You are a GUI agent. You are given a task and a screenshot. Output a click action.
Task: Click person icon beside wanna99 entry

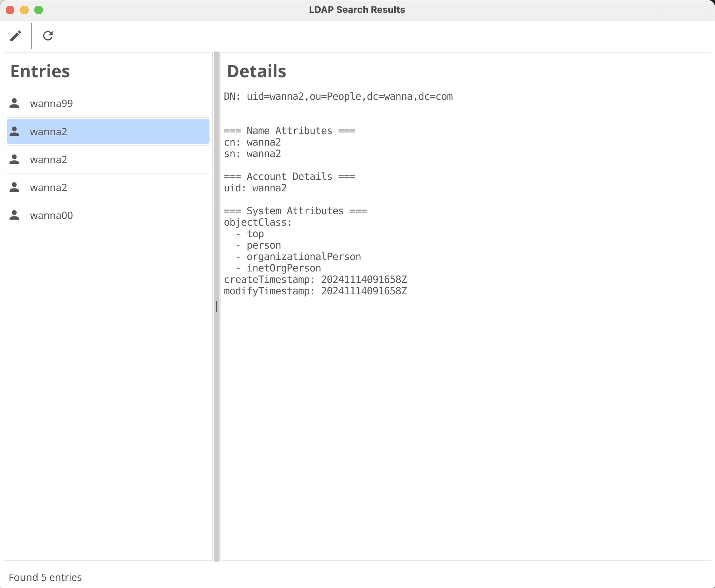(14, 103)
